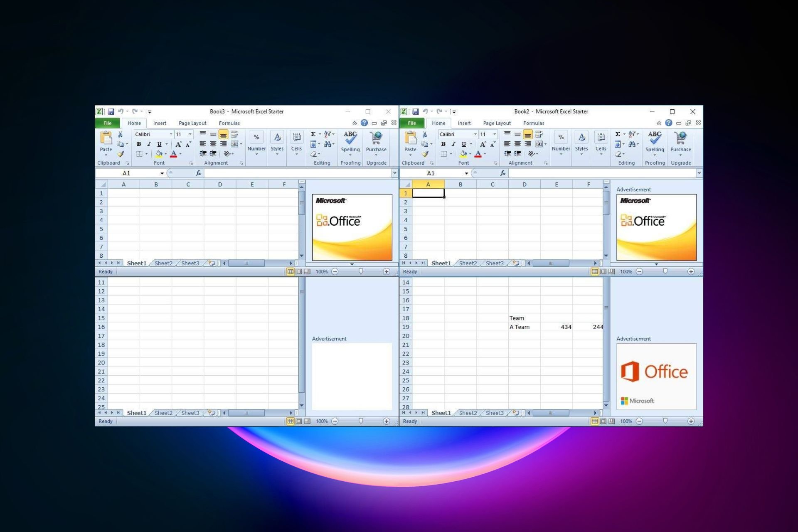Click Merge & Center icon in Book2

[539, 144]
